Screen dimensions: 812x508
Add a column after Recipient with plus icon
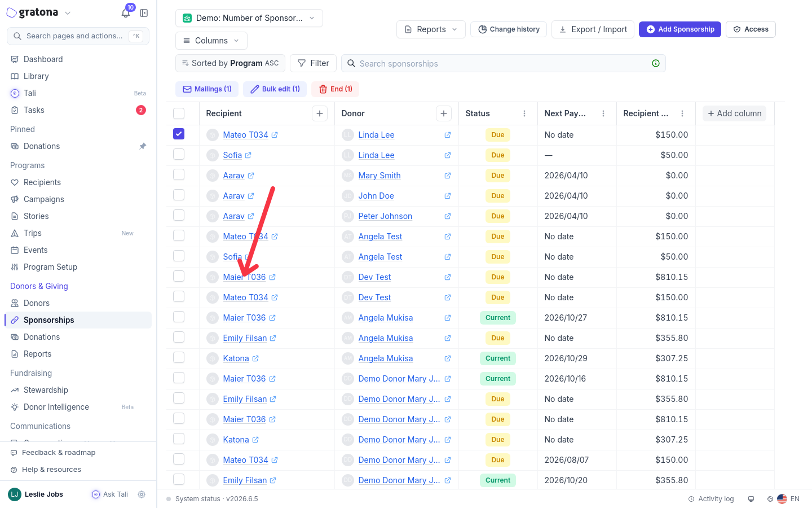pos(320,113)
